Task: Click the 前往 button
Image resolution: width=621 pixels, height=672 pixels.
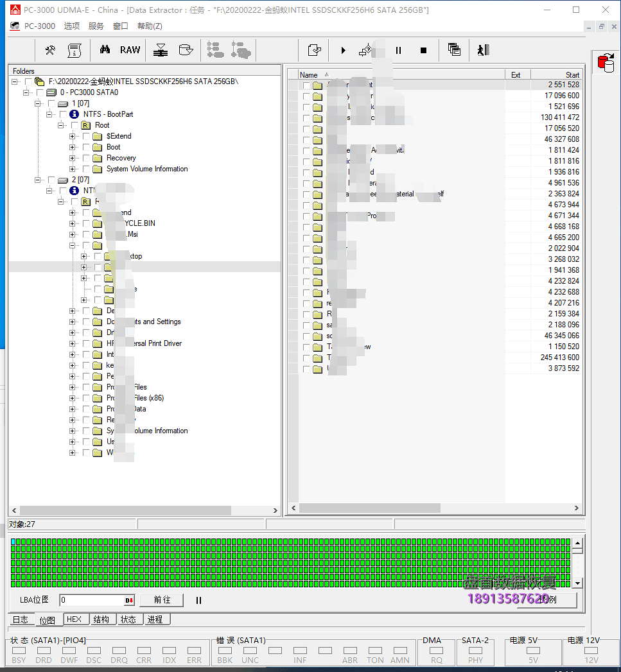Action: [x=162, y=600]
